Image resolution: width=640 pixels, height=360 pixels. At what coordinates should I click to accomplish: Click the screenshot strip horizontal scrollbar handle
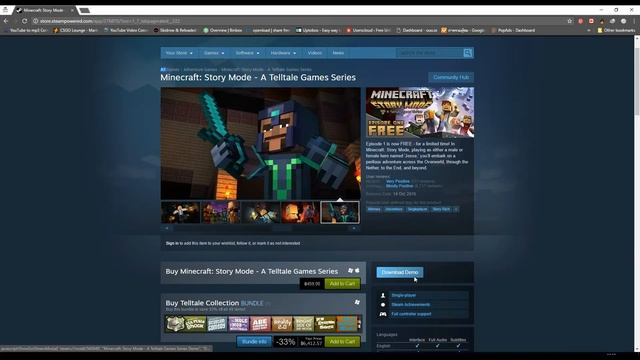point(282,229)
